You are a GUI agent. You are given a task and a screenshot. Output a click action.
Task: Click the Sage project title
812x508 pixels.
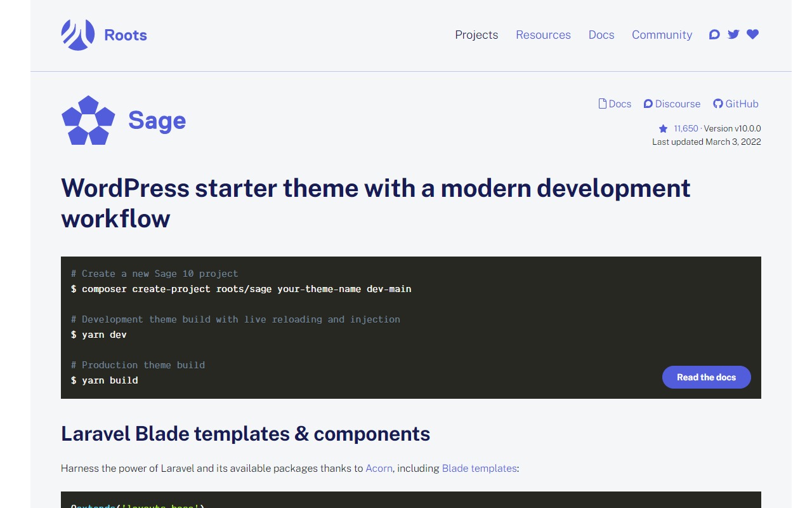tap(157, 120)
